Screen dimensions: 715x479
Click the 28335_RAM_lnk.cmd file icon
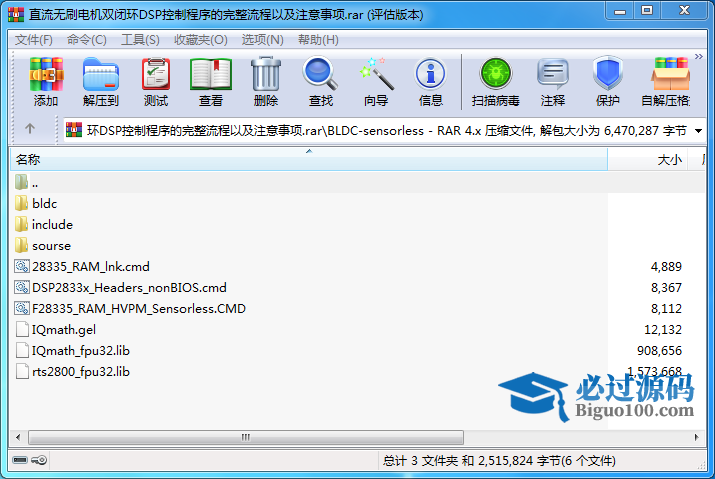click(x=22, y=266)
